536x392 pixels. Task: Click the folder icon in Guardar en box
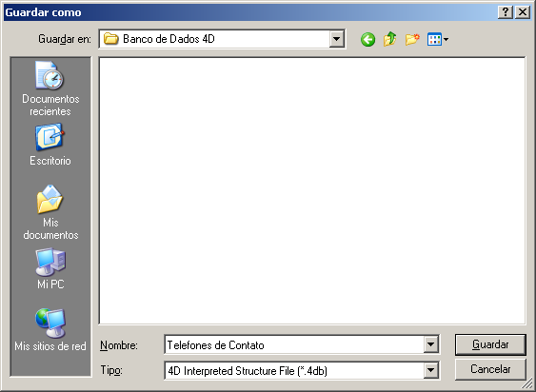click(x=110, y=39)
